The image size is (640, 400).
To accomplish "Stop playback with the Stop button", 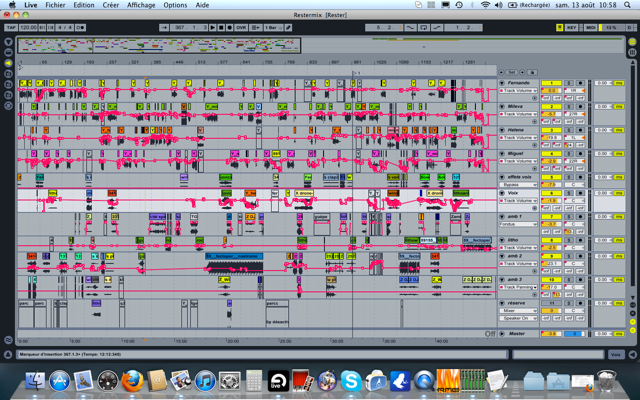I will 221,27.
